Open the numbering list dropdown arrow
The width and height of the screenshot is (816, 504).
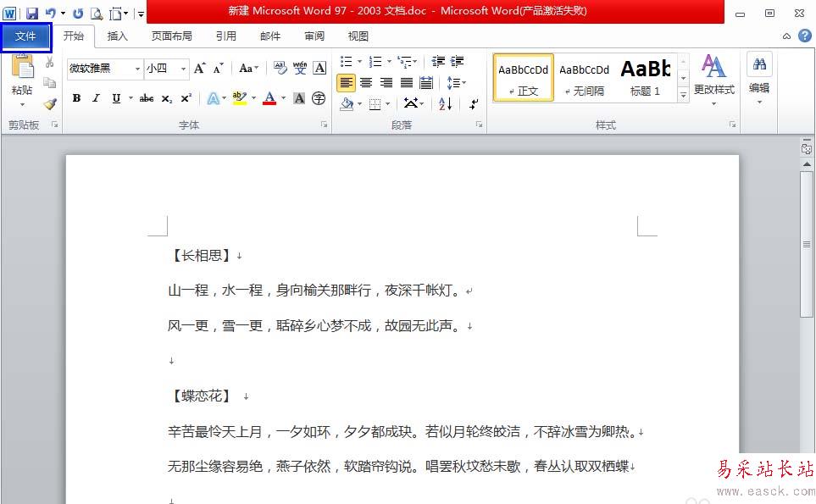click(389, 62)
